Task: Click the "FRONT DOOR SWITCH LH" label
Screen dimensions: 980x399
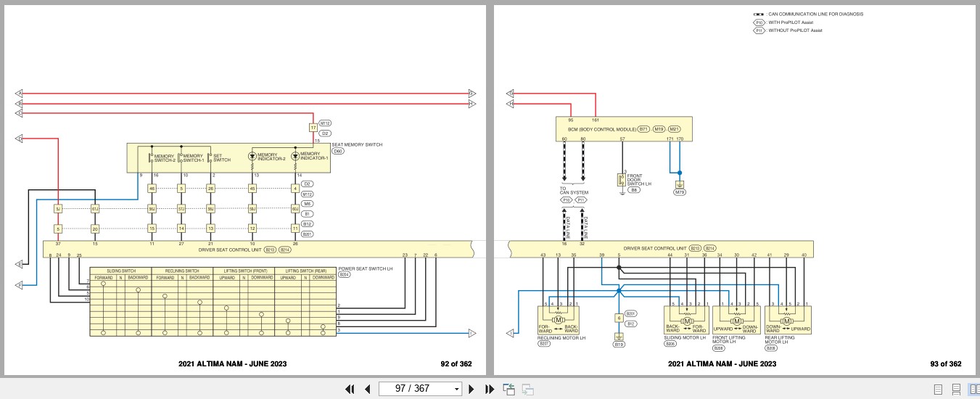Action: [639, 180]
